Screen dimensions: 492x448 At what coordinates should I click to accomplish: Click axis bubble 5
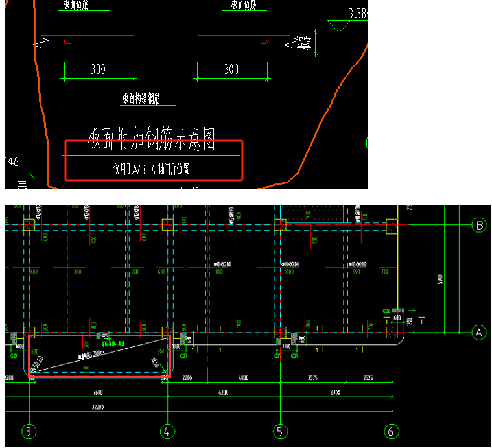click(280, 431)
